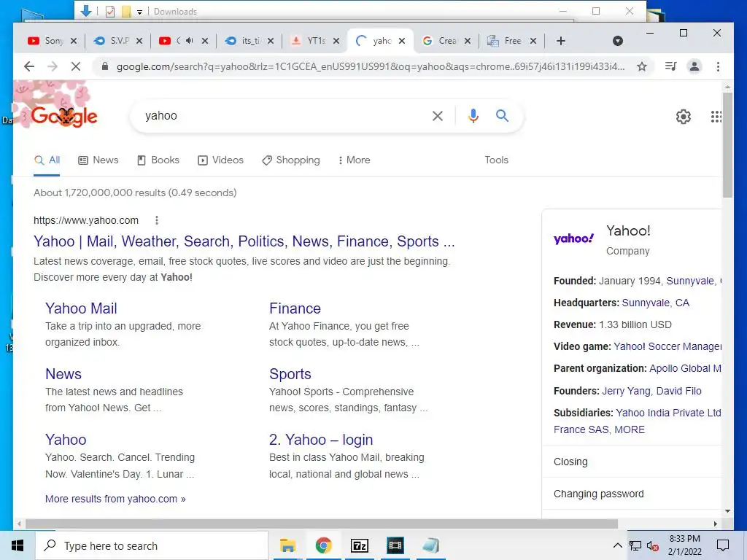Go back to previous page
The image size is (747, 560).
pos(29,66)
